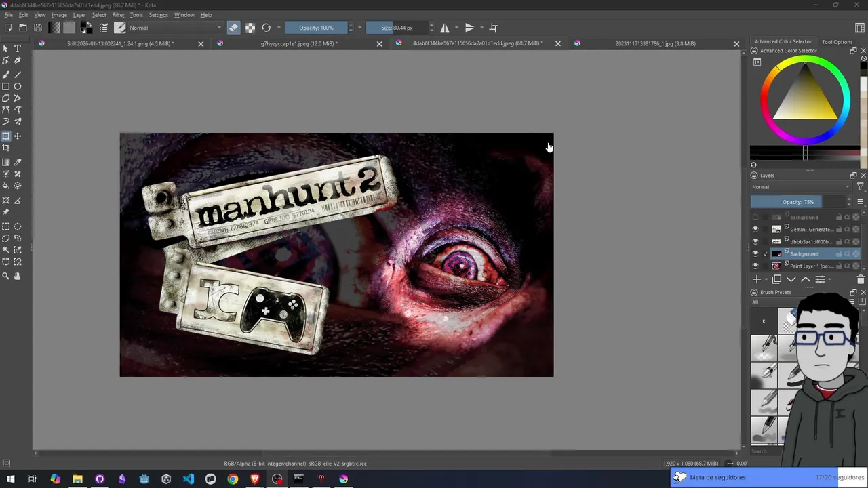Hide the dbbb3ac1dff00b layer

755,241
